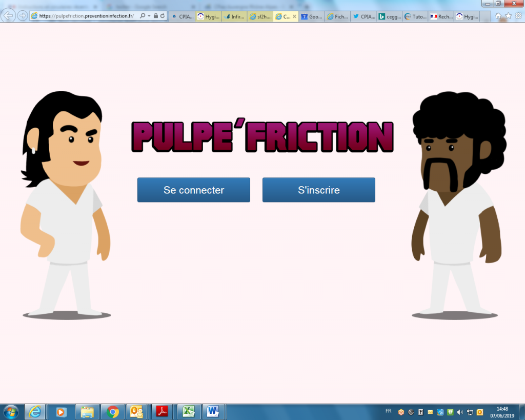Image resolution: width=525 pixels, height=420 pixels.
Task: Click the afro-haired character on the right
Action: click(459, 205)
